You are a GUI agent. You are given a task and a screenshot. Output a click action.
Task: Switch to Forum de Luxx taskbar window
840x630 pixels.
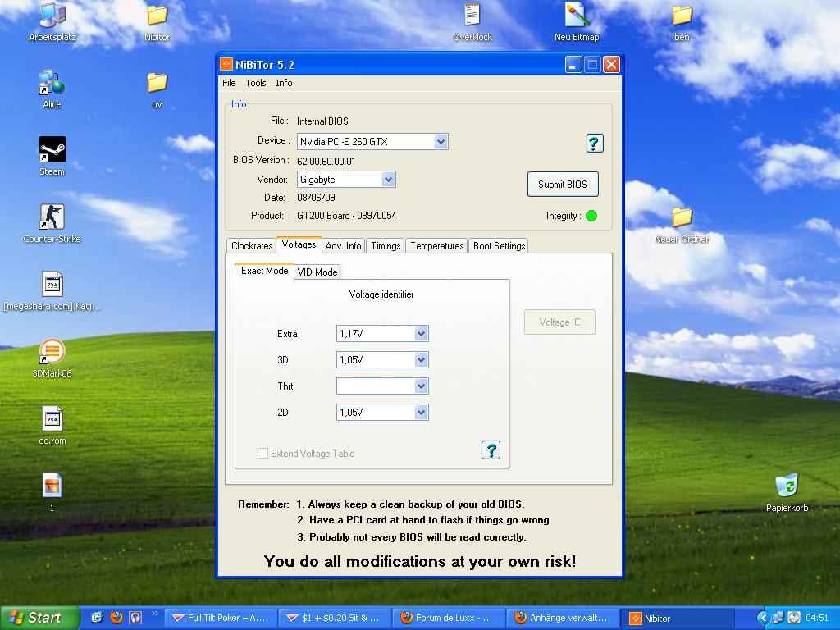point(449,618)
